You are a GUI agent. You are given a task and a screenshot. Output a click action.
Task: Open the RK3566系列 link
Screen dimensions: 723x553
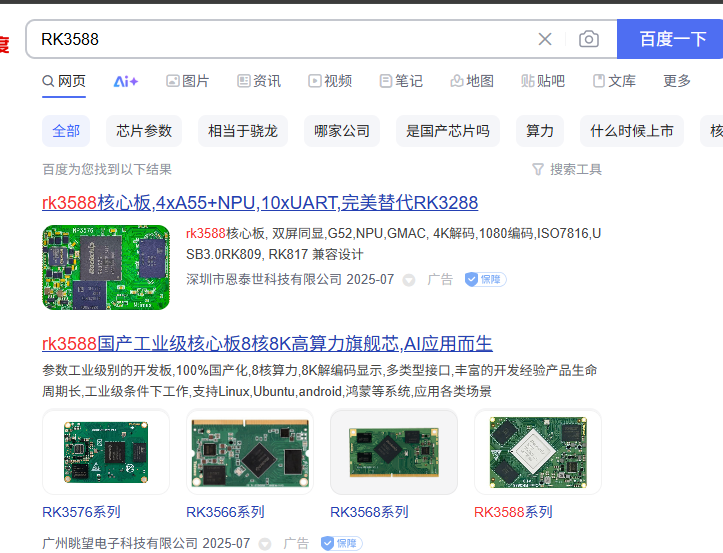tap(225, 512)
